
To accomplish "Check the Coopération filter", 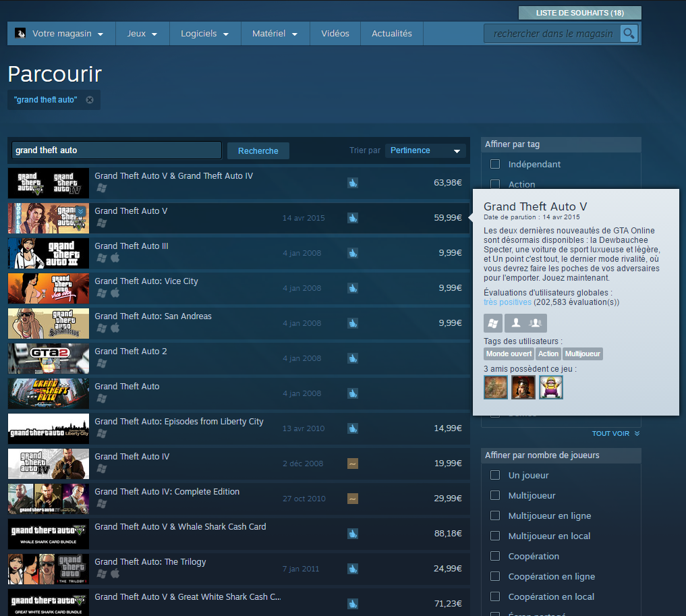I will (495, 556).
